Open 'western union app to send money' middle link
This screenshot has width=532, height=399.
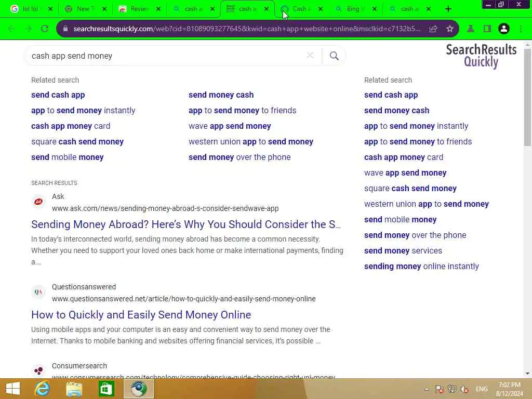(251, 142)
